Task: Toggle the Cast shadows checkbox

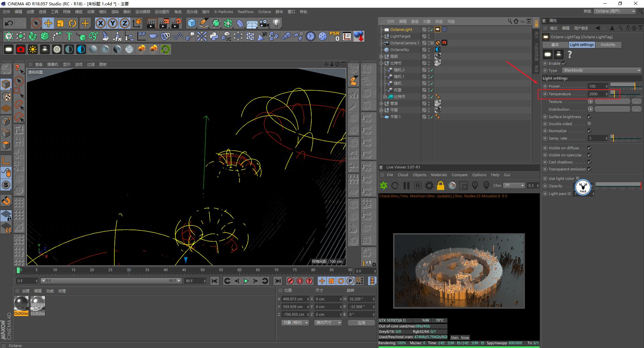Action: [589, 162]
